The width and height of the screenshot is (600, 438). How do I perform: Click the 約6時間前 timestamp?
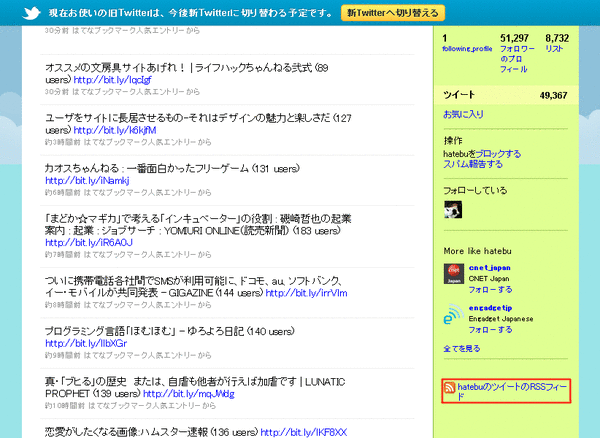pos(63,193)
